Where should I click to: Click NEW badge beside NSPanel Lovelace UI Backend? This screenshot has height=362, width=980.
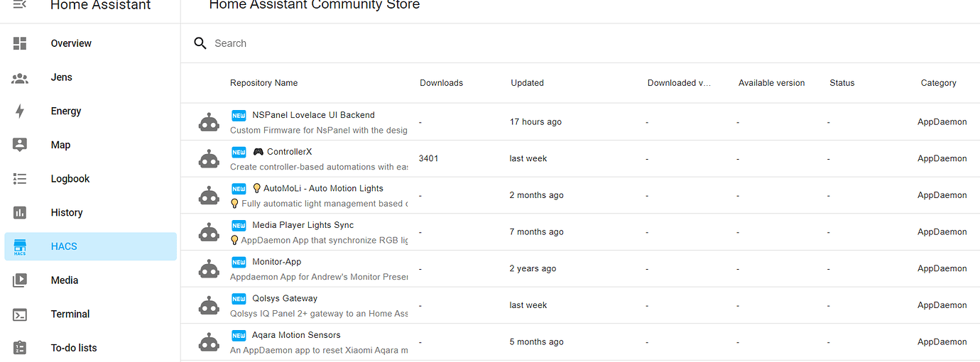[239, 115]
